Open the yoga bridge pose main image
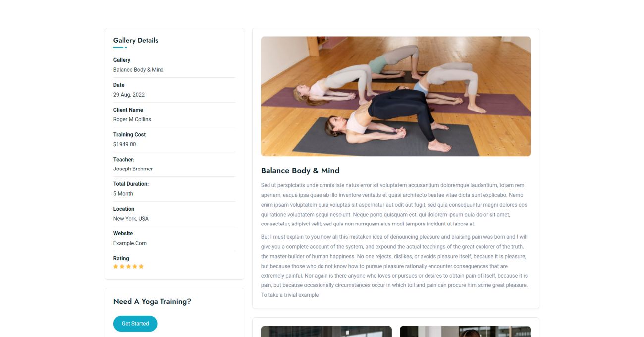The width and height of the screenshot is (644, 337). tap(396, 96)
